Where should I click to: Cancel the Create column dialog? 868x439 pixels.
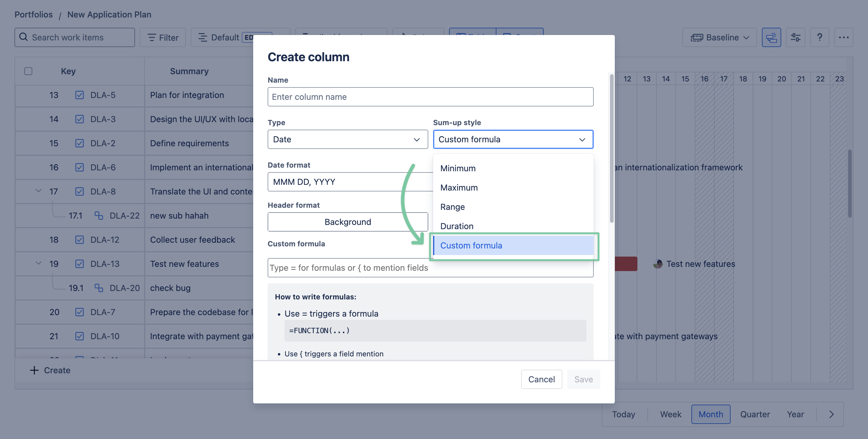click(x=541, y=379)
